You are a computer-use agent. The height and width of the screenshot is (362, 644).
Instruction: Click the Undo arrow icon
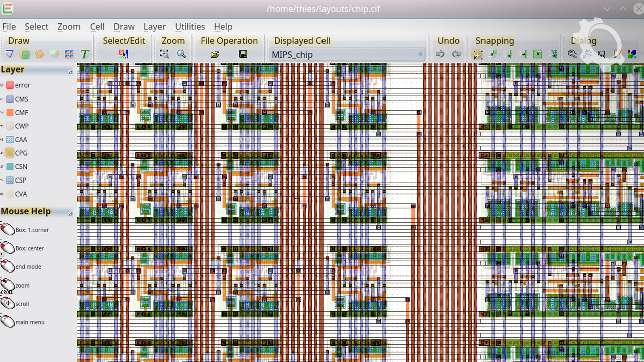pyautogui.click(x=440, y=54)
